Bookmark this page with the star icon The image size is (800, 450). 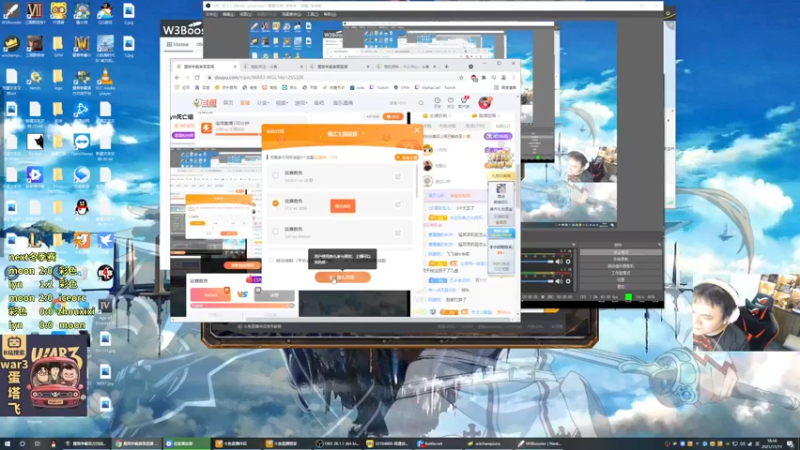461,78
